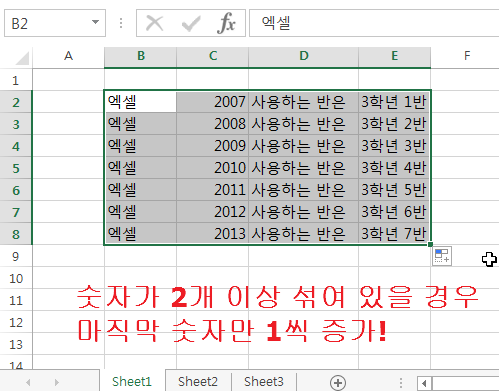Click cell E4 reading 3학년 3반
This screenshot has height=391, width=499.
click(x=395, y=146)
